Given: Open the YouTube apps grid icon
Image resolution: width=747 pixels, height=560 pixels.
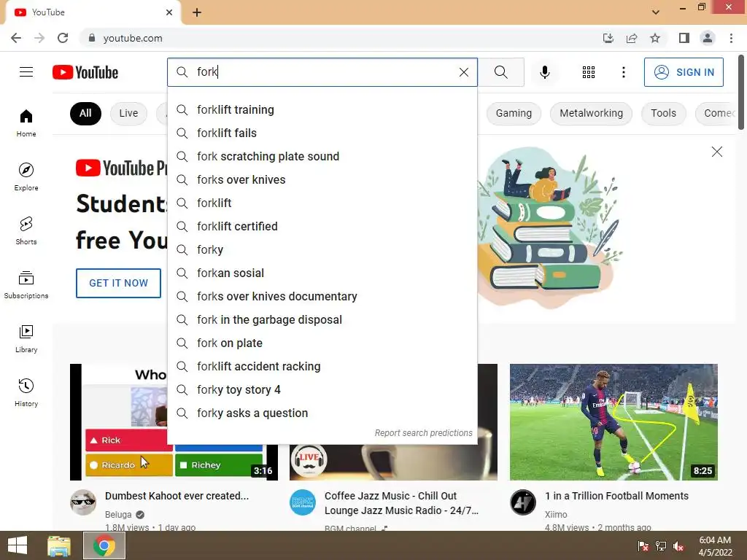Looking at the screenshot, I should click(x=589, y=72).
